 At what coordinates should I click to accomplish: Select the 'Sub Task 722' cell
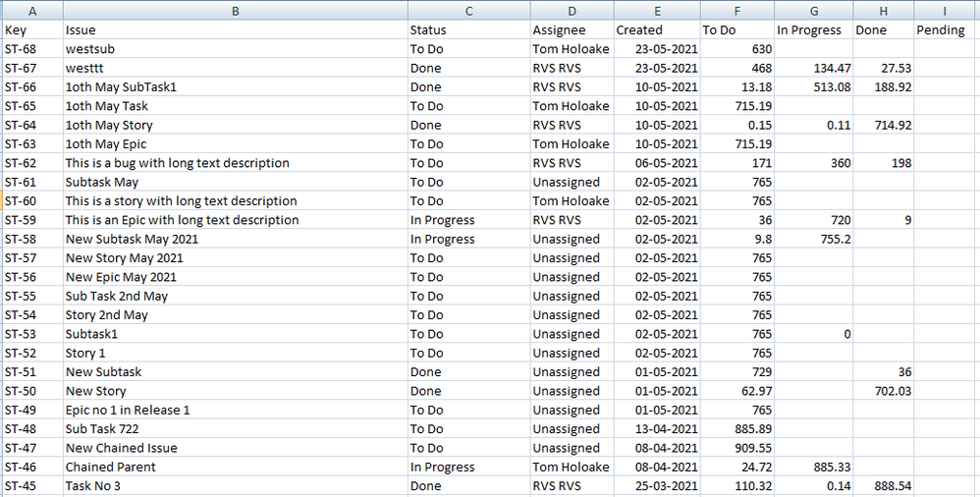coord(235,429)
